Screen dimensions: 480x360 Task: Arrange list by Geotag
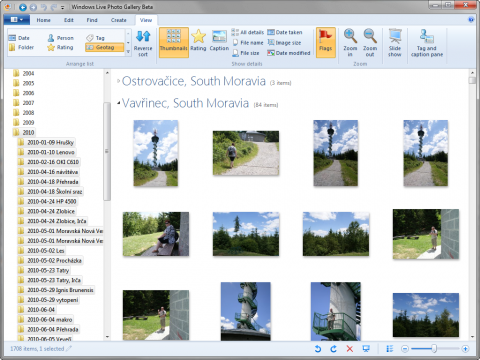click(x=104, y=47)
